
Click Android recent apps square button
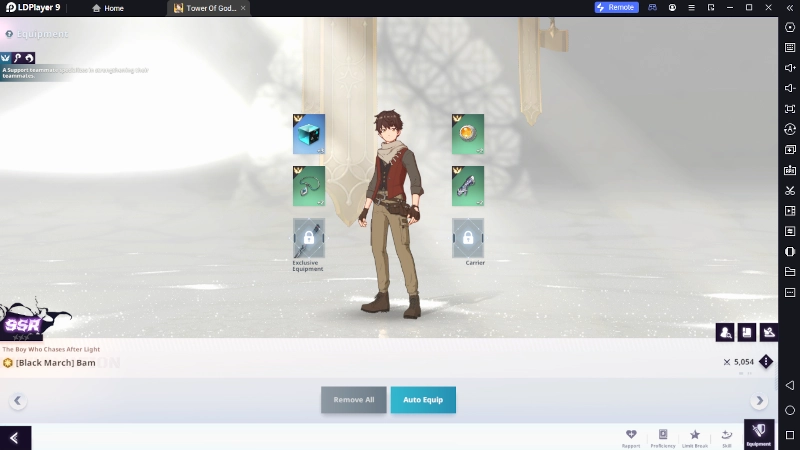click(790, 435)
